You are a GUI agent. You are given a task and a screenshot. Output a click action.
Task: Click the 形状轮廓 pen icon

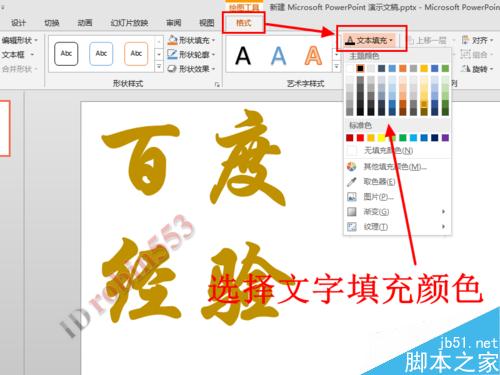pos(172,54)
